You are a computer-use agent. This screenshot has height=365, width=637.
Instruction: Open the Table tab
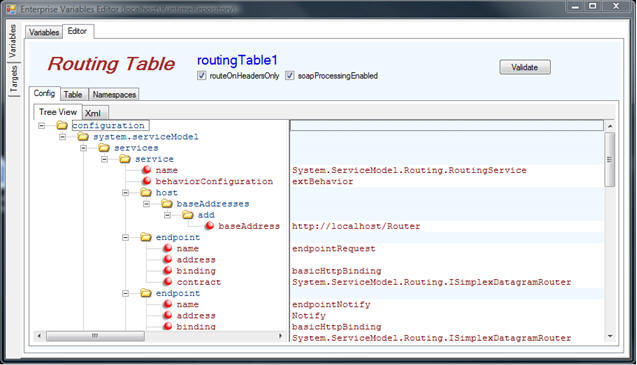coord(73,94)
